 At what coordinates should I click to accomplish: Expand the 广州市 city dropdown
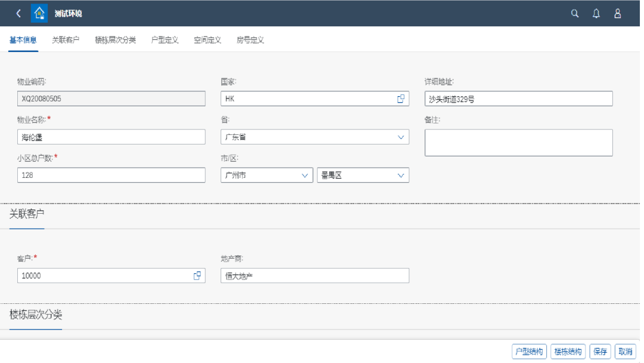tap(305, 175)
